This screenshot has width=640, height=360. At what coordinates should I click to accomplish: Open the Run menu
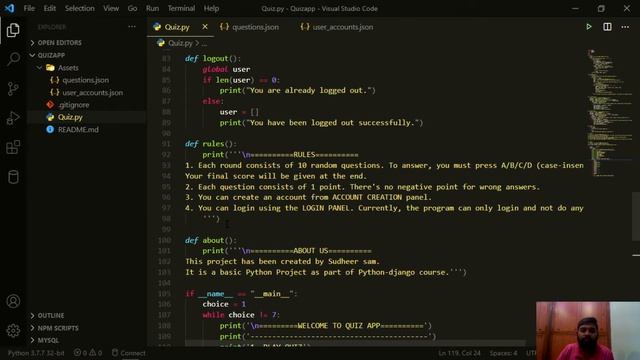[152, 8]
